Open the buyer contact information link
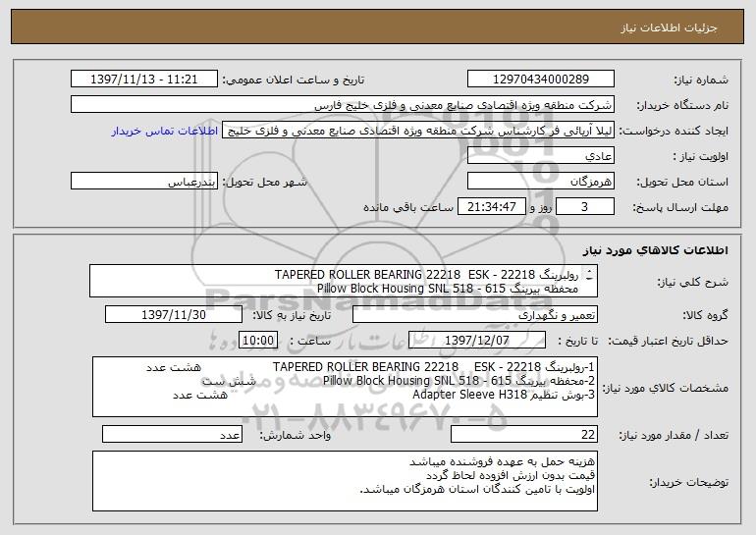This screenshot has height=535, width=756. [164, 131]
